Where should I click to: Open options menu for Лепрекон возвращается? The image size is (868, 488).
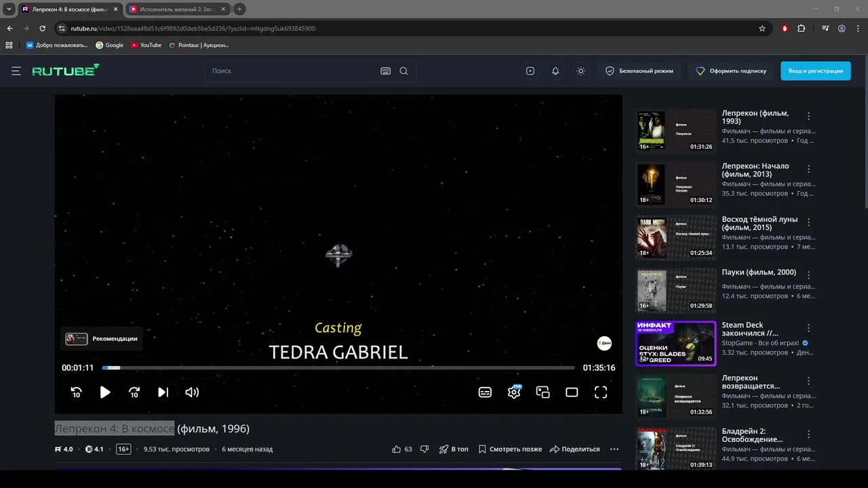(808, 381)
